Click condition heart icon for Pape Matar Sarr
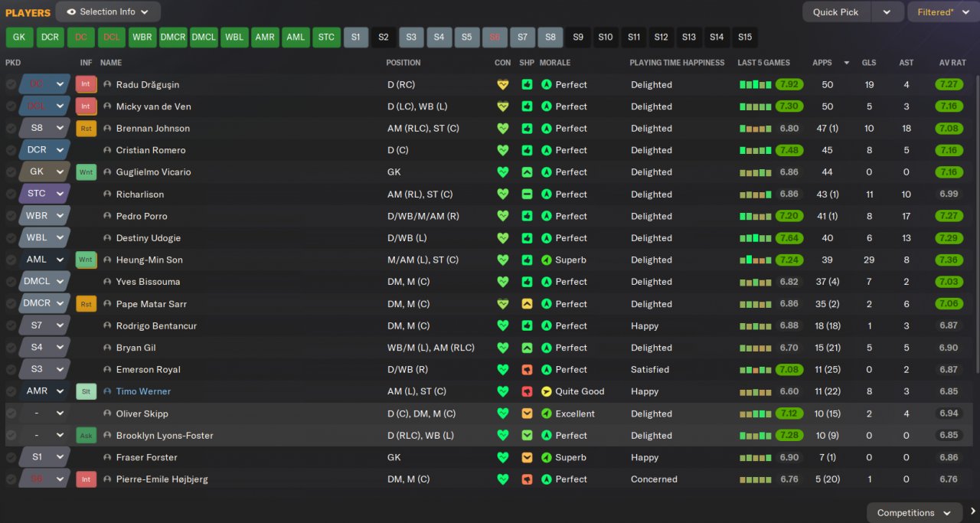Image resolution: width=980 pixels, height=523 pixels. 502,304
